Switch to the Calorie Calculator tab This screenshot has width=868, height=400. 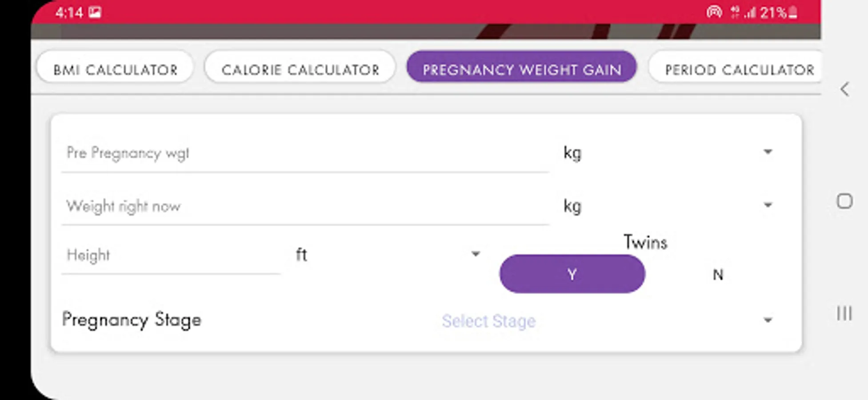click(x=300, y=69)
